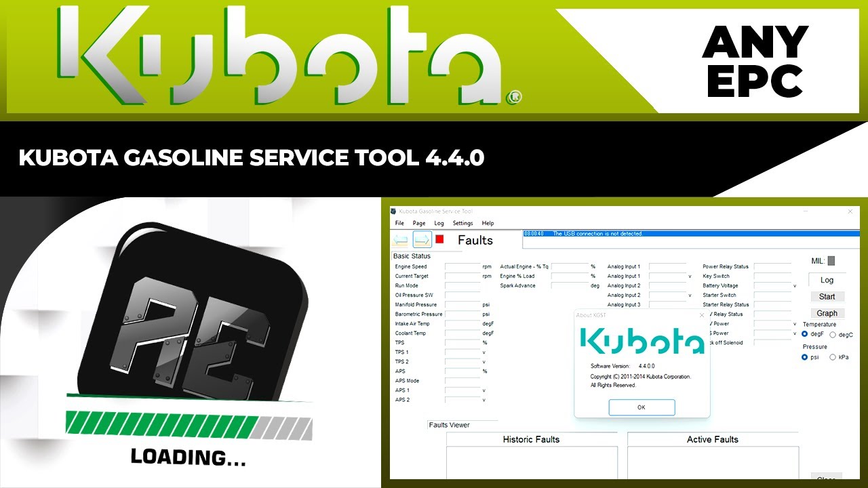Click the TPS 2 label

point(402,362)
